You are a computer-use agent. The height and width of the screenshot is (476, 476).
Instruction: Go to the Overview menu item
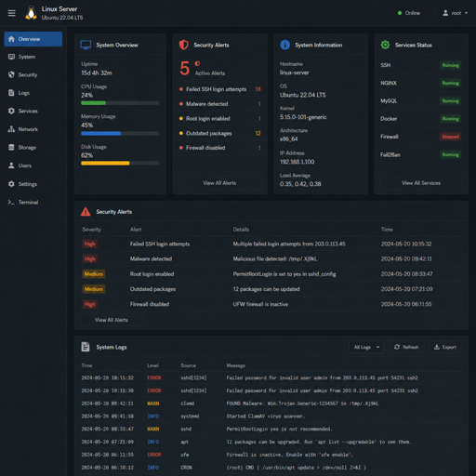point(33,39)
